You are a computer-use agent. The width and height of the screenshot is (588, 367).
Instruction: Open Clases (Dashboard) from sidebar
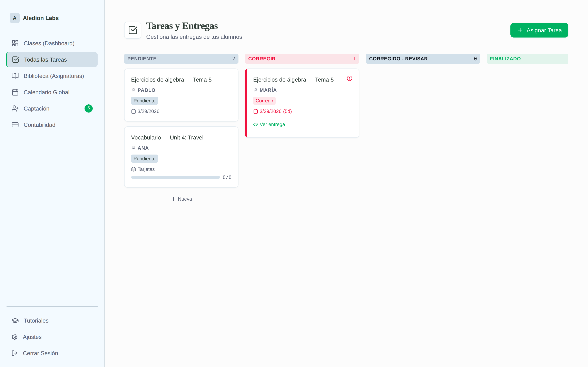point(49,43)
